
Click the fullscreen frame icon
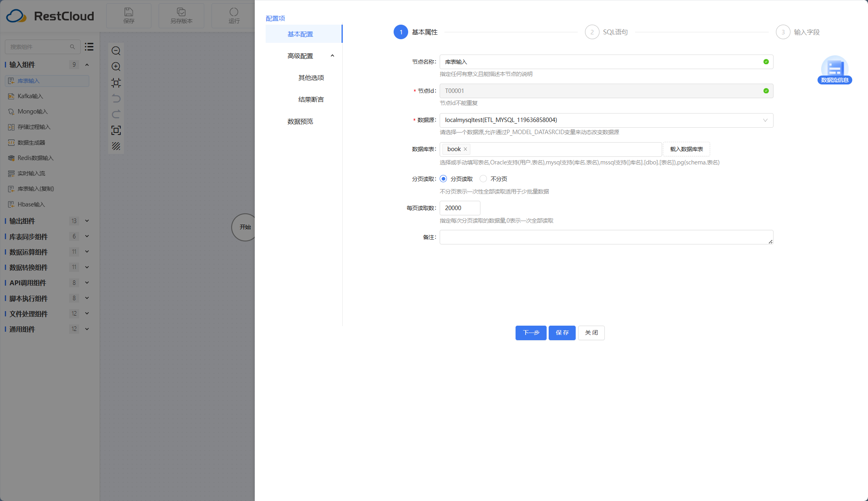click(x=116, y=130)
